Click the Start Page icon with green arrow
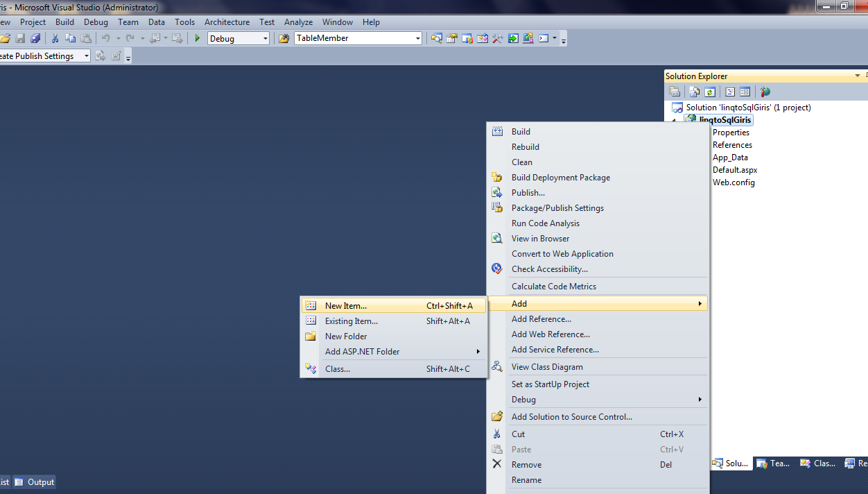This screenshot has width=868, height=494. tap(512, 38)
